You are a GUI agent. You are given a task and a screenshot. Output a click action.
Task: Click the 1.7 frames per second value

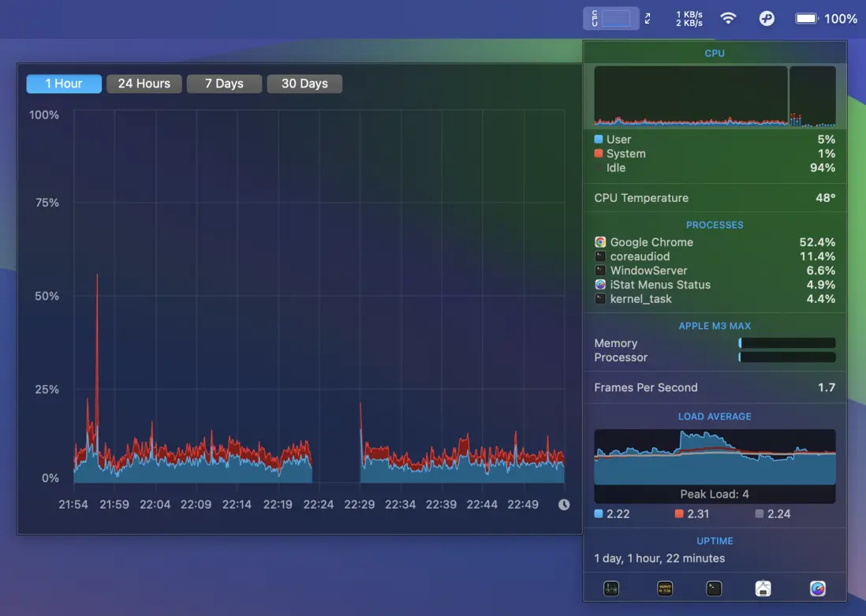point(827,387)
